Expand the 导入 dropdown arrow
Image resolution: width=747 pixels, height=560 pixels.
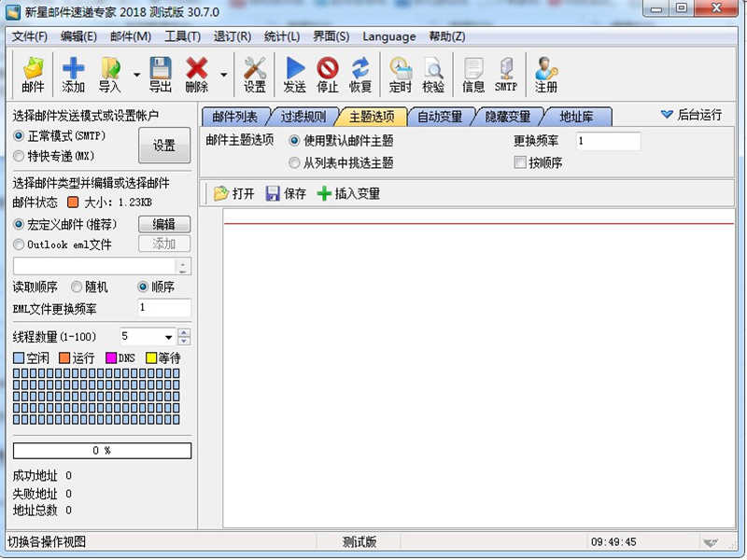pos(136,75)
